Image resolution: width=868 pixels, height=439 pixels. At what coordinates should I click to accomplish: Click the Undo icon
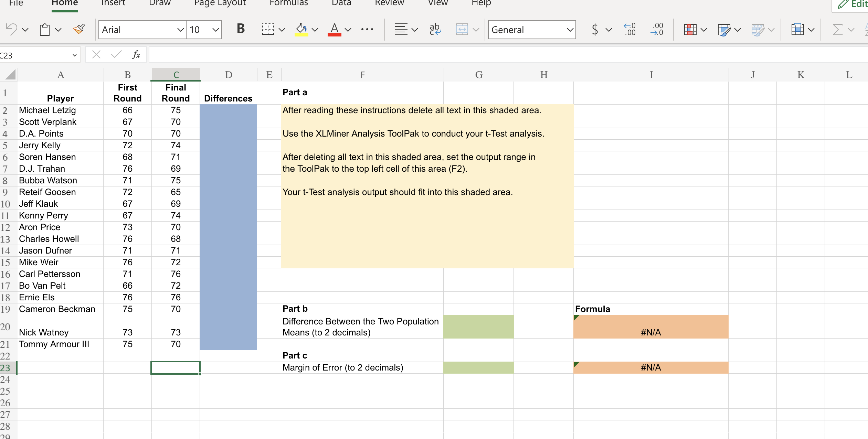pos(11,30)
